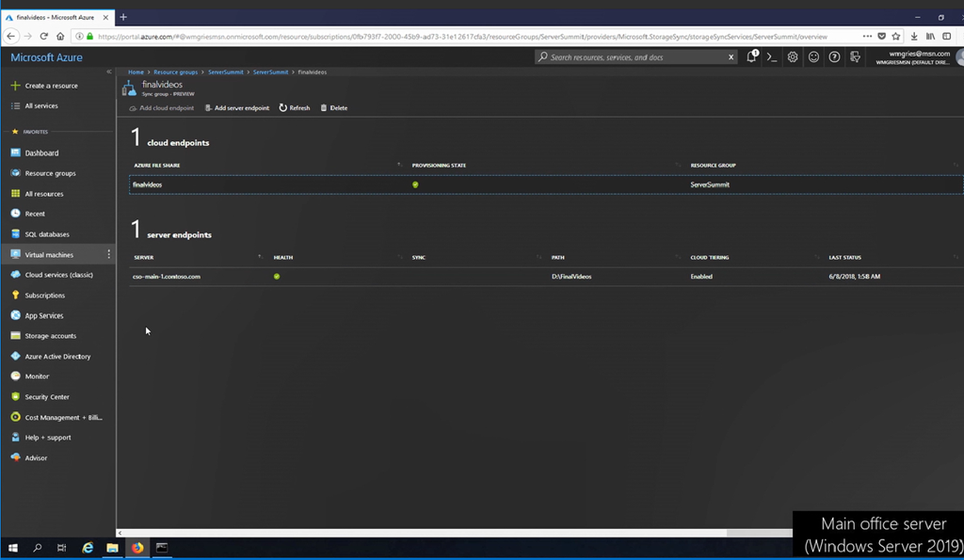The width and height of the screenshot is (964, 560).
Task: Collapse the left sidebar with chevron
Action: 109,72
